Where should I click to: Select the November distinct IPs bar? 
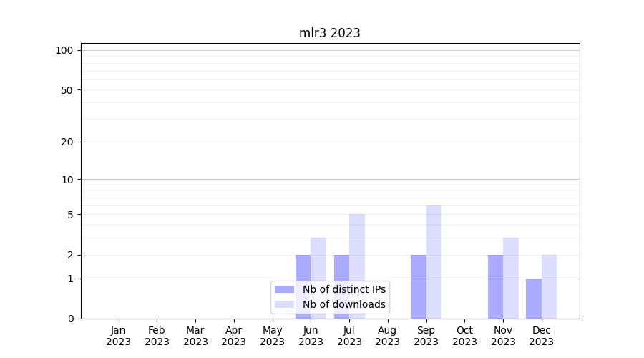point(495,286)
